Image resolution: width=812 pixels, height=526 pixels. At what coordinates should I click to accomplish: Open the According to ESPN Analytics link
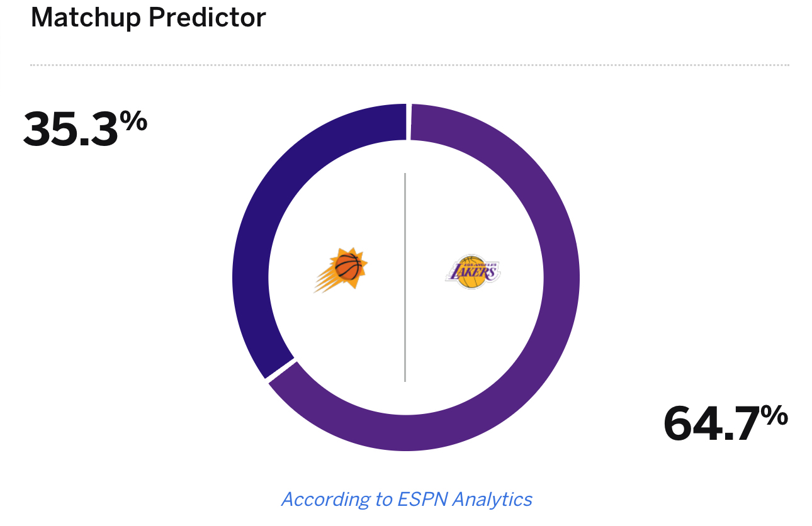[x=407, y=500]
